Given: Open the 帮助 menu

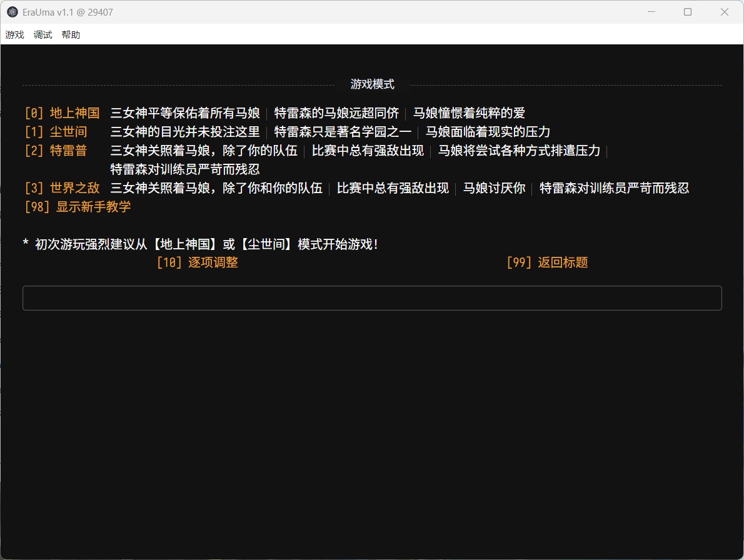Looking at the screenshot, I should 71,34.
